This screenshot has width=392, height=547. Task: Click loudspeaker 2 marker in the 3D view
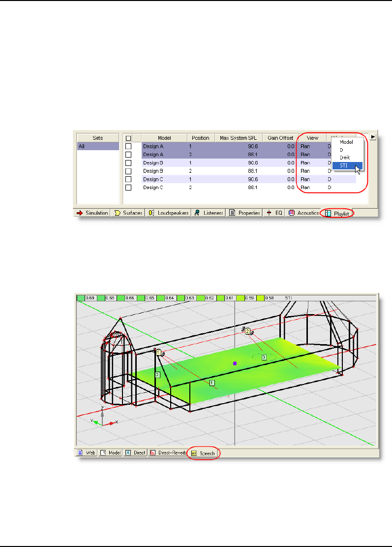click(247, 331)
